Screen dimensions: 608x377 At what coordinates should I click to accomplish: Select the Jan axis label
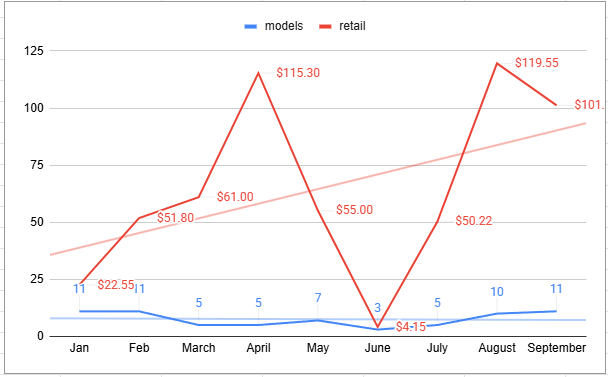coord(79,348)
